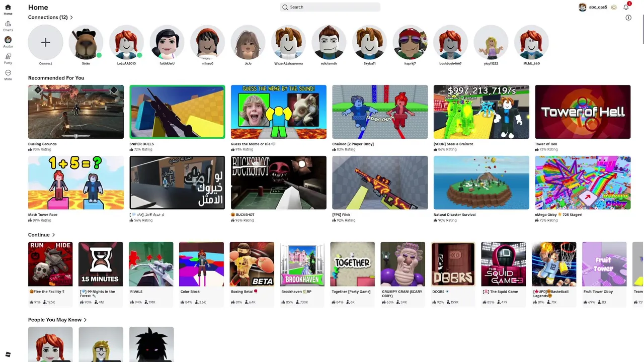Open Dueling Grounds game thumbnail

click(76, 112)
